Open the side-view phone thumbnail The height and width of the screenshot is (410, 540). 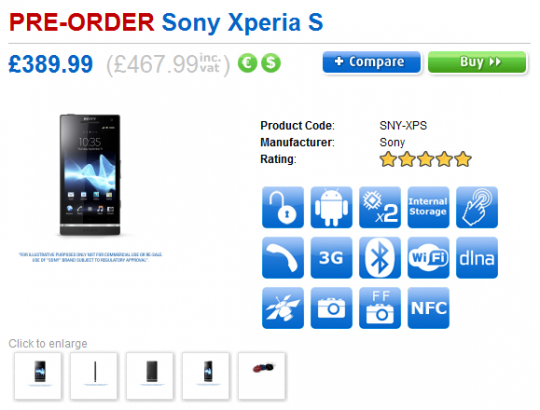pos(94,376)
